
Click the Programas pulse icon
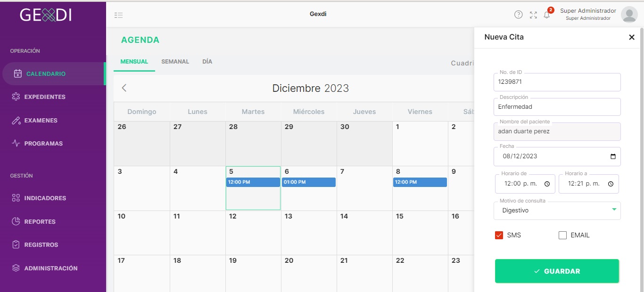click(16, 143)
